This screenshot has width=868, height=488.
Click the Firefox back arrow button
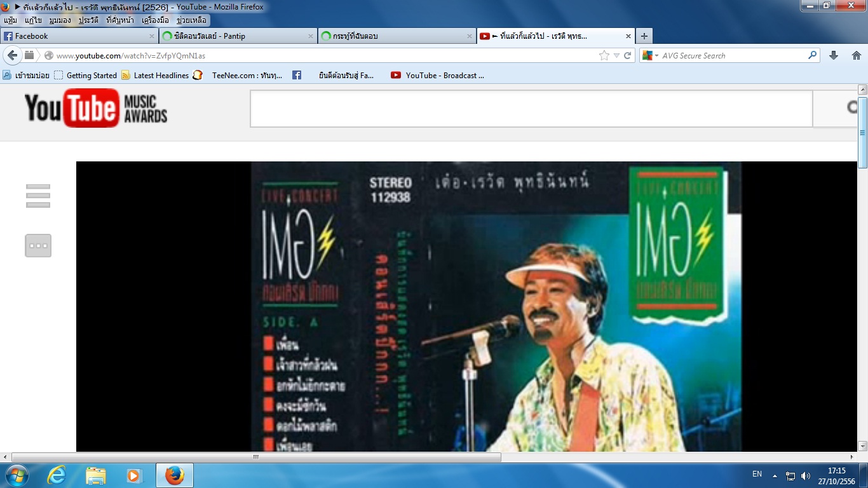(13, 55)
